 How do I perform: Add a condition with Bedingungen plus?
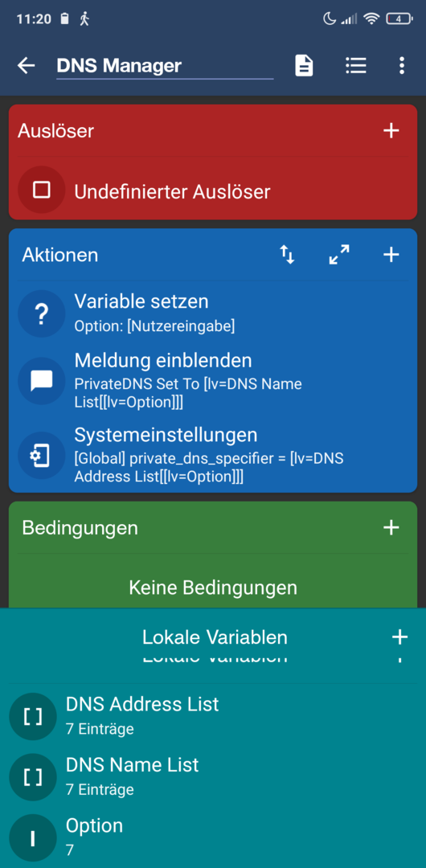pyautogui.click(x=391, y=527)
